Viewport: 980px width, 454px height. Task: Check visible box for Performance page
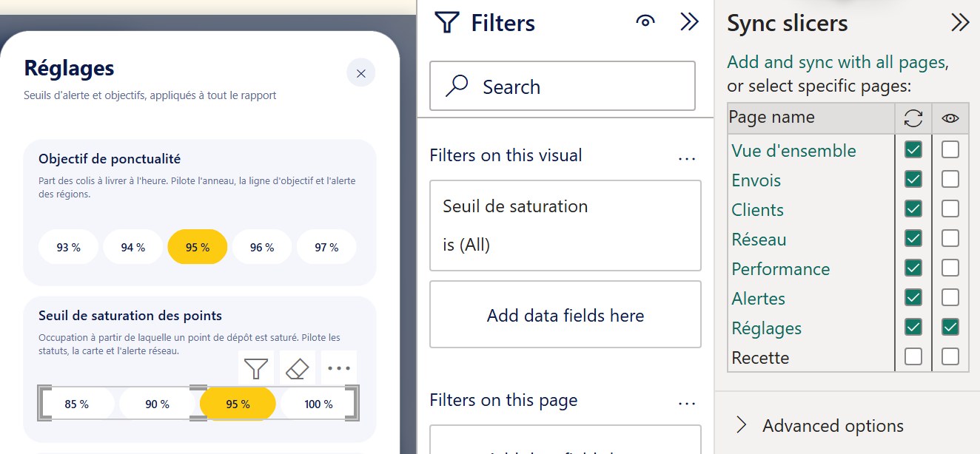point(950,268)
